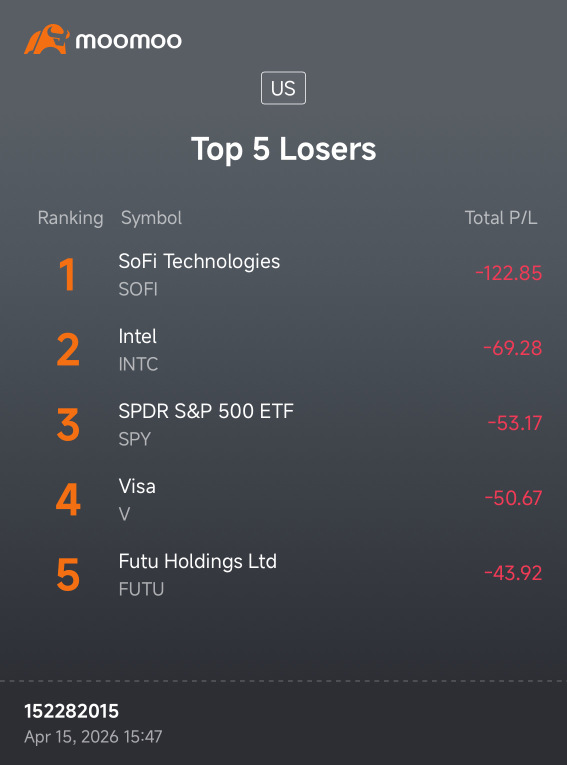This screenshot has height=765, width=567.
Task: Select the Symbol column header
Action: [x=151, y=218]
